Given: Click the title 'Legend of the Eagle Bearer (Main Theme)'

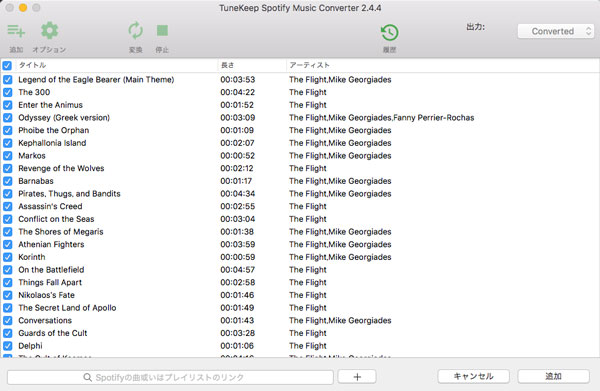Looking at the screenshot, I should [96, 80].
